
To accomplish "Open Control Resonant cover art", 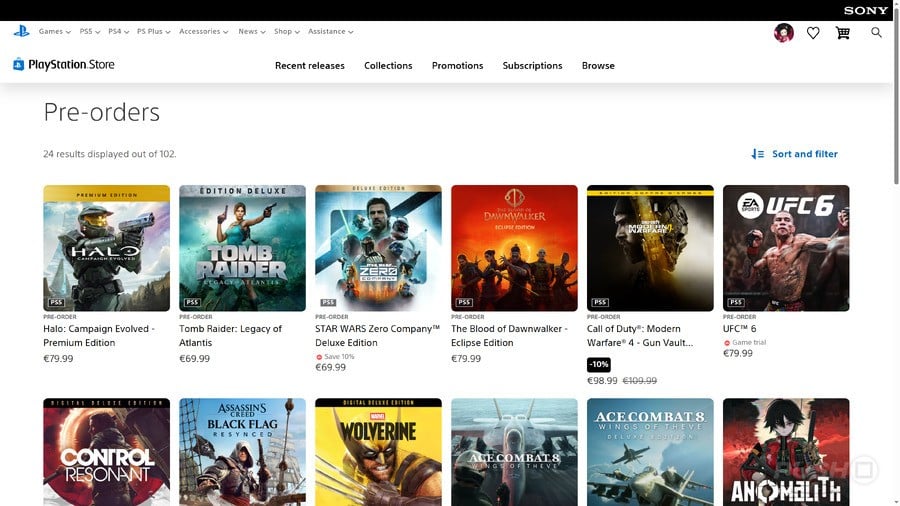I will (x=106, y=452).
